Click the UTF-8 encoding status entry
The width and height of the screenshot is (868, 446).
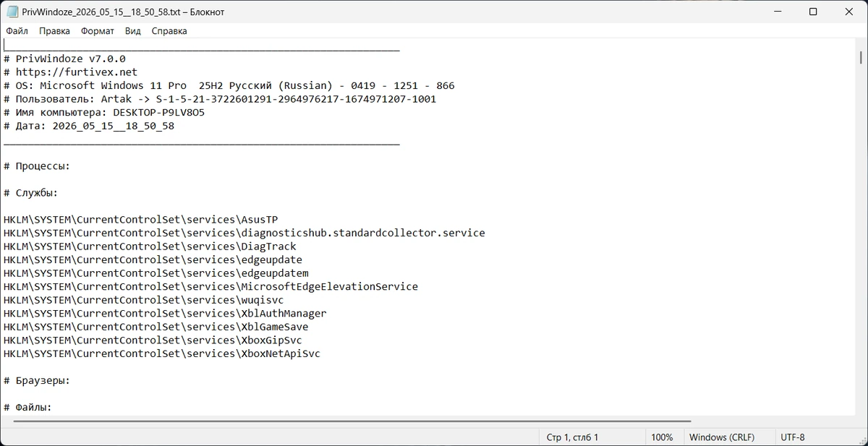point(793,437)
